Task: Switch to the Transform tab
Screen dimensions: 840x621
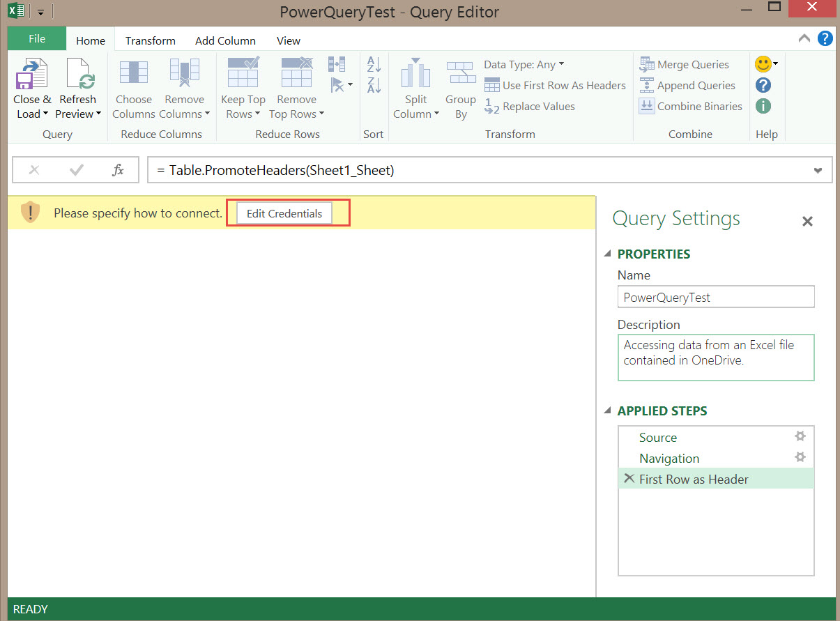Action: (151, 40)
